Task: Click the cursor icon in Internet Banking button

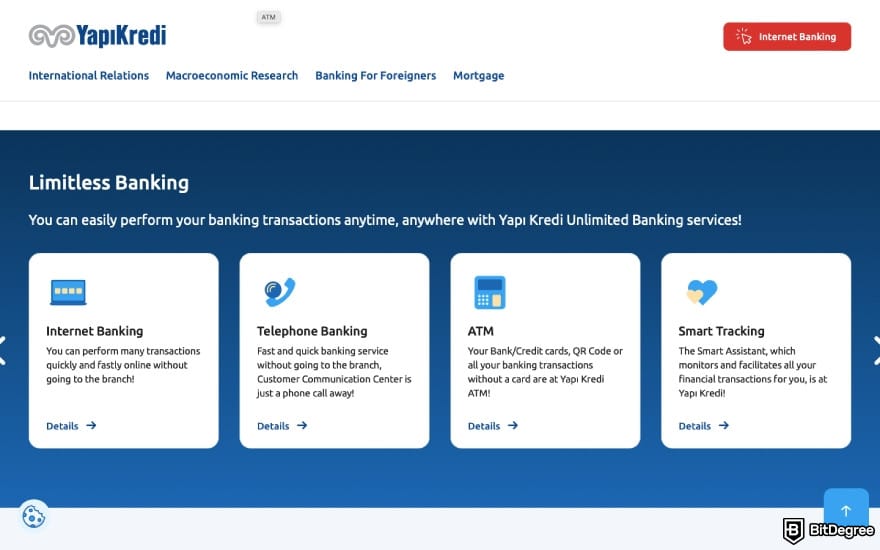Action: pos(744,36)
